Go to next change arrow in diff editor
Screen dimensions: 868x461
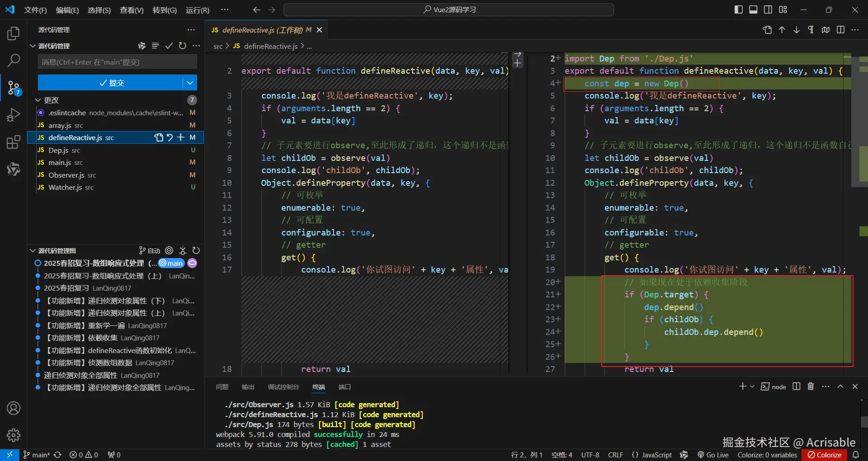coord(797,30)
